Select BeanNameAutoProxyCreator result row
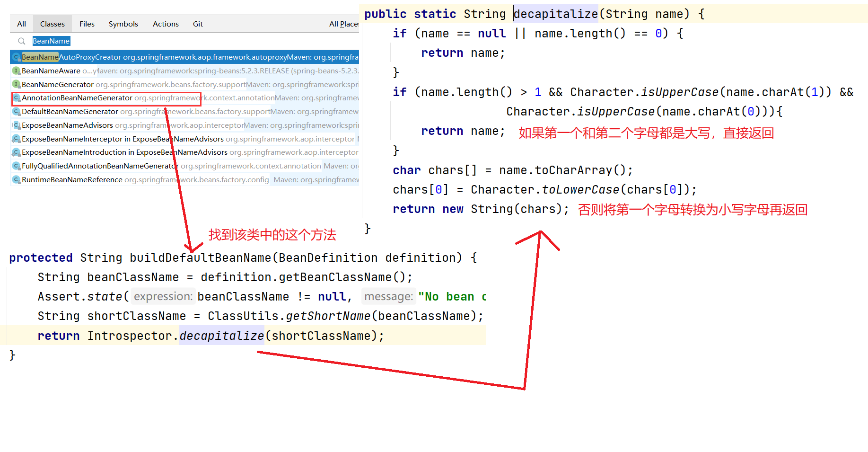Screen dimensions: 868x452 [x=184, y=57]
